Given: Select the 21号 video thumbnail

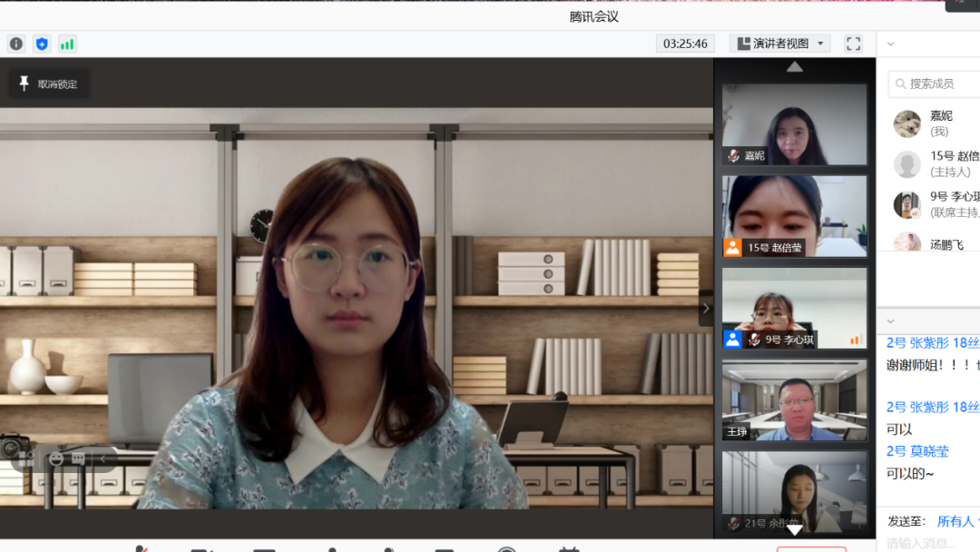Looking at the screenshot, I should pyautogui.click(x=794, y=492).
